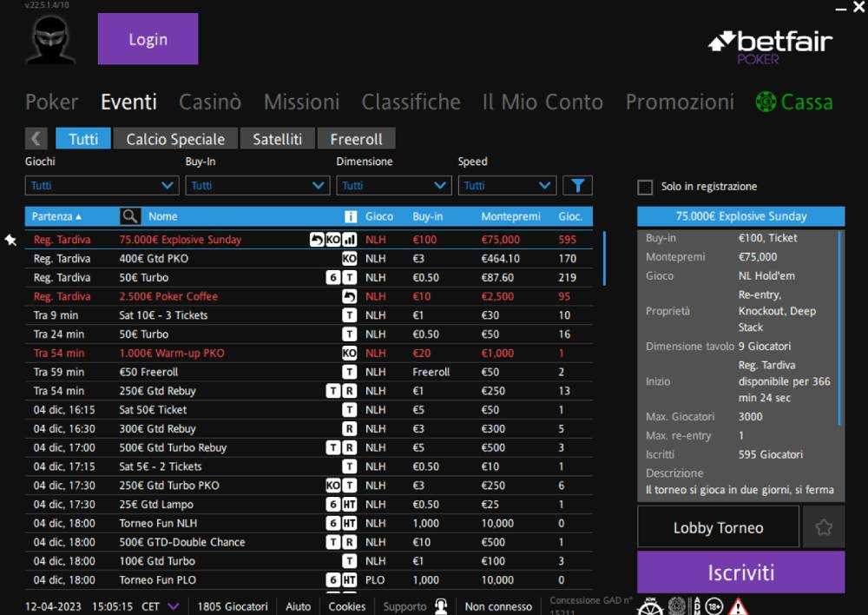Click the support headset icon in the status bar
The height and width of the screenshot is (615, 868).
(x=443, y=605)
